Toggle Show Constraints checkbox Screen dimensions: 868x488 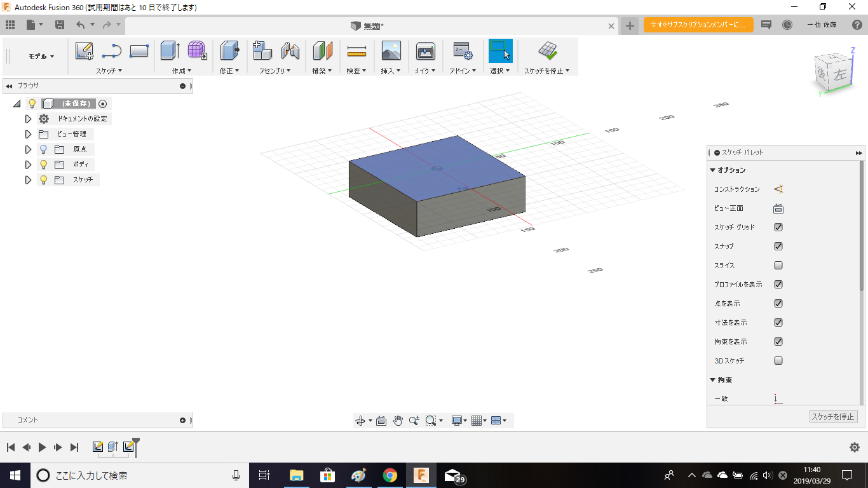(x=778, y=342)
